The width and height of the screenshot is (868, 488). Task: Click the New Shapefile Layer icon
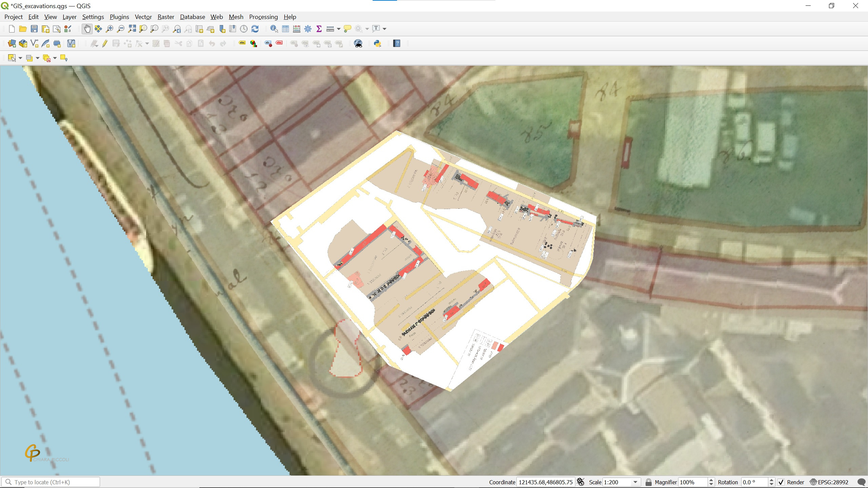click(34, 43)
